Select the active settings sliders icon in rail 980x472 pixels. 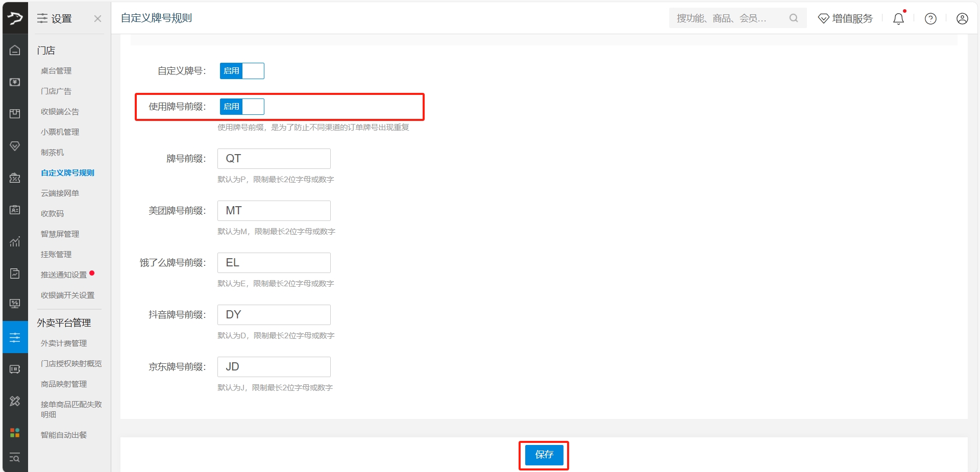pos(15,337)
